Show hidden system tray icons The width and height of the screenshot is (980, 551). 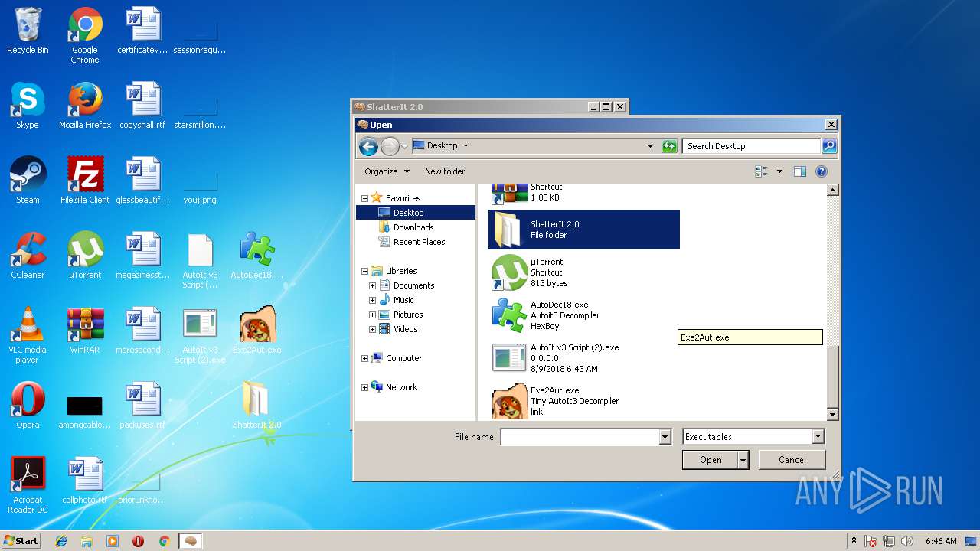point(854,541)
